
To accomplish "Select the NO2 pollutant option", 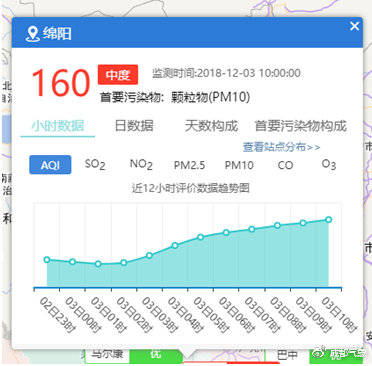I will coord(141,164).
